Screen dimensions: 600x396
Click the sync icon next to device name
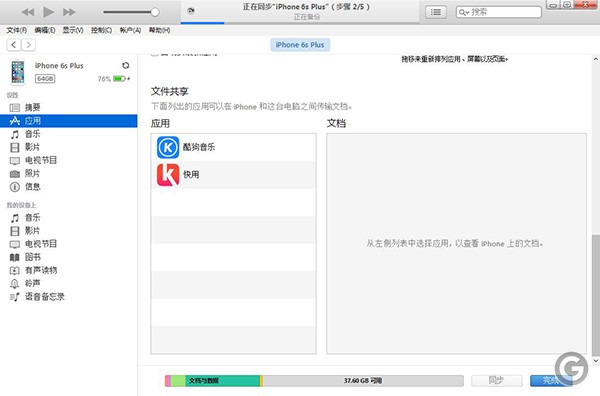[x=126, y=65]
